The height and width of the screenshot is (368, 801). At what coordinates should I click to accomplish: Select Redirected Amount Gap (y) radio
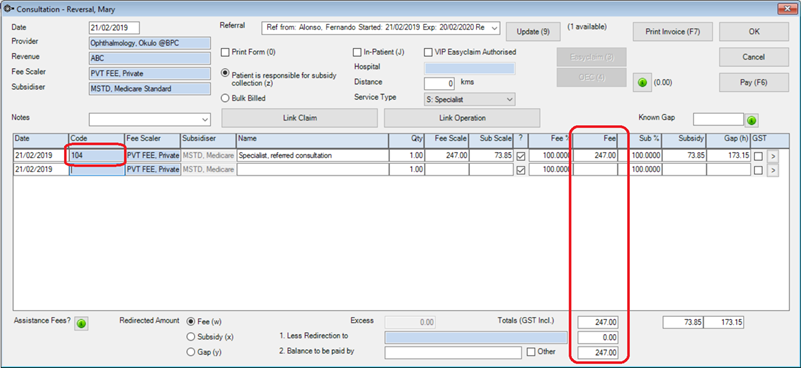click(x=191, y=352)
